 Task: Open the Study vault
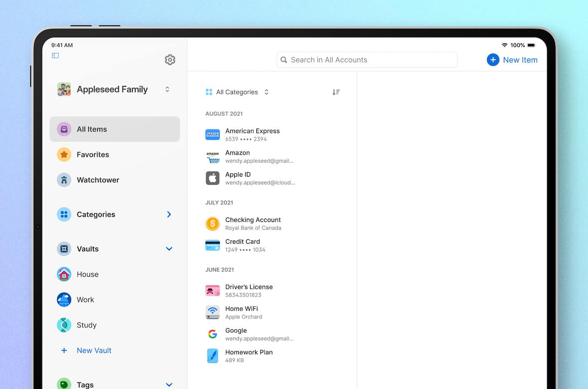[x=85, y=325]
